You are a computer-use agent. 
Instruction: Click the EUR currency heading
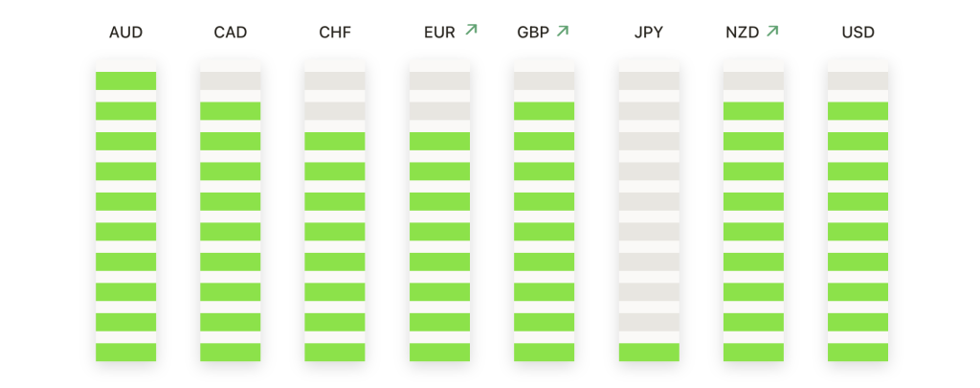pyautogui.click(x=439, y=33)
